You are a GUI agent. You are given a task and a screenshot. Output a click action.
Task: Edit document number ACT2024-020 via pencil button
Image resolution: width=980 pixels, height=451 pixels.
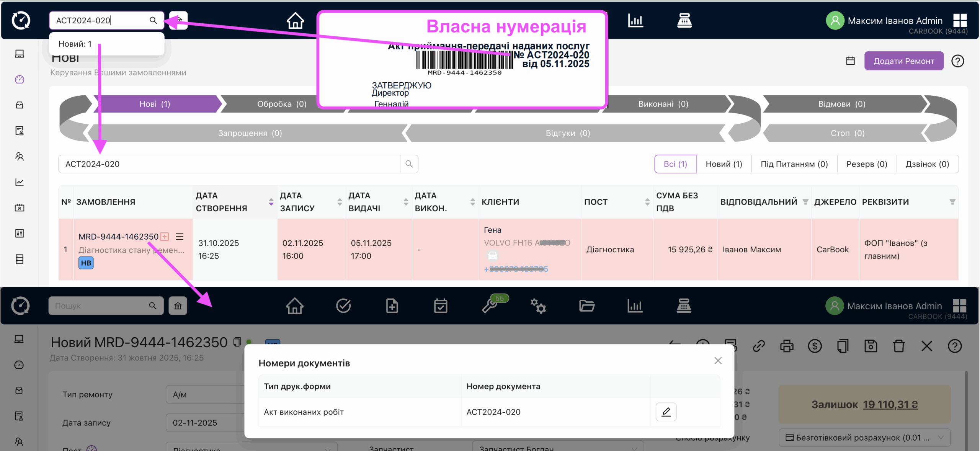[x=666, y=412]
